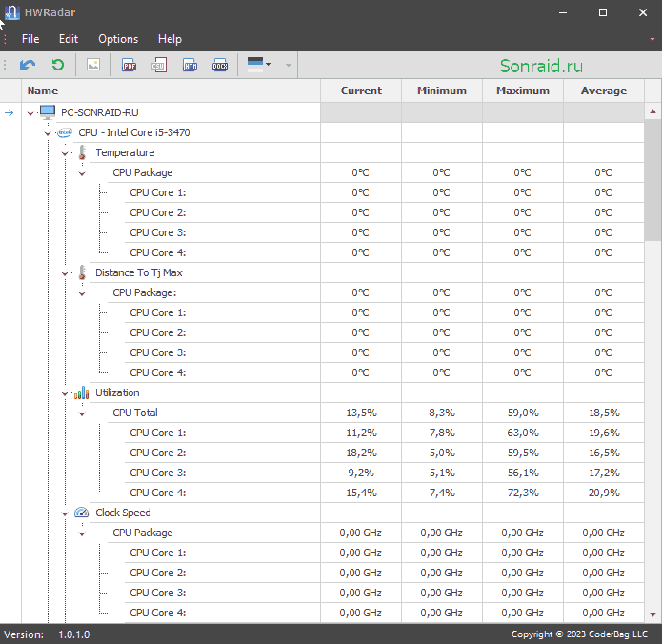Click the Distance To Tj Max thermometer icon
662x644 pixels.
click(82, 272)
